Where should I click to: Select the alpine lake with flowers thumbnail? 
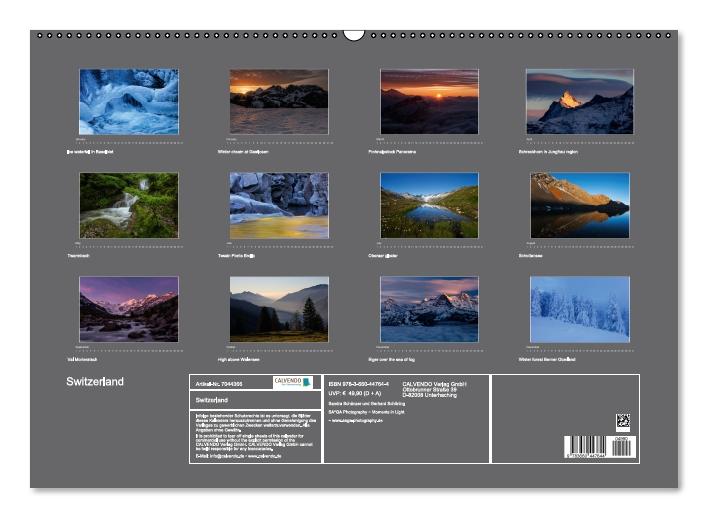pos(429,205)
